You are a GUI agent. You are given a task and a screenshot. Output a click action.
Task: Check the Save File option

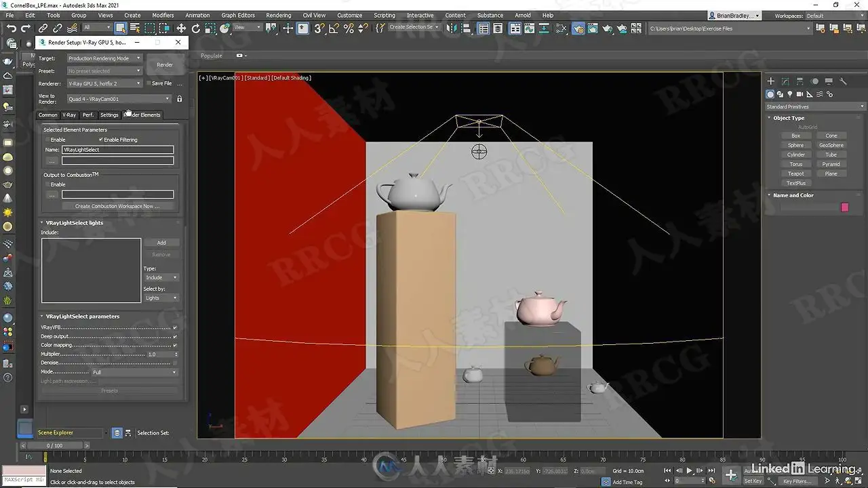pyautogui.click(x=149, y=83)
